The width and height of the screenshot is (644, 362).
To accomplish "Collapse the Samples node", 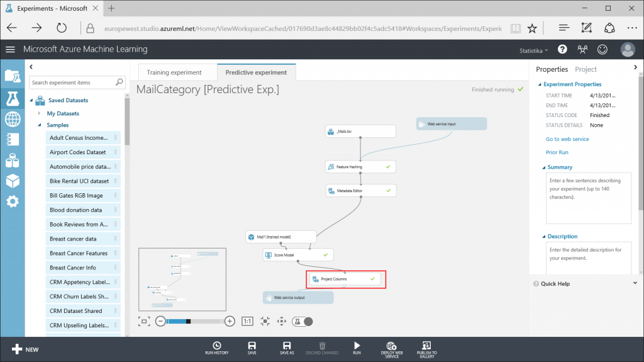I will (x=40, y=125).
